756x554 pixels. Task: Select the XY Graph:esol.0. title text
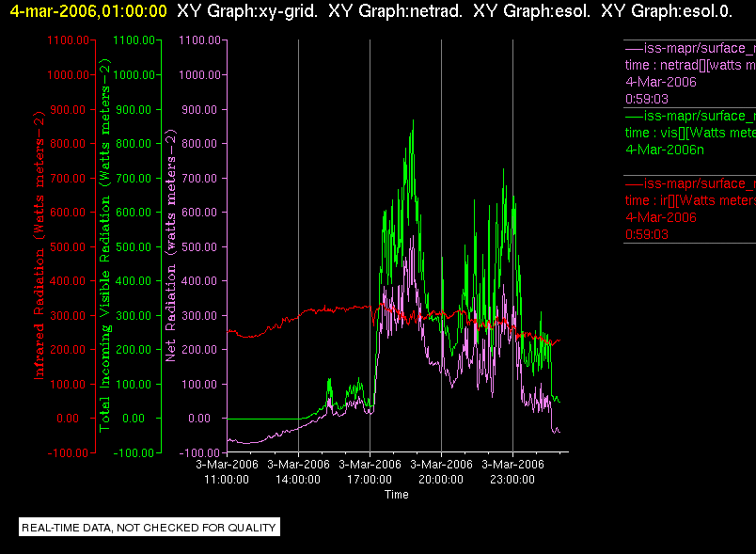(x=667, y=10)
